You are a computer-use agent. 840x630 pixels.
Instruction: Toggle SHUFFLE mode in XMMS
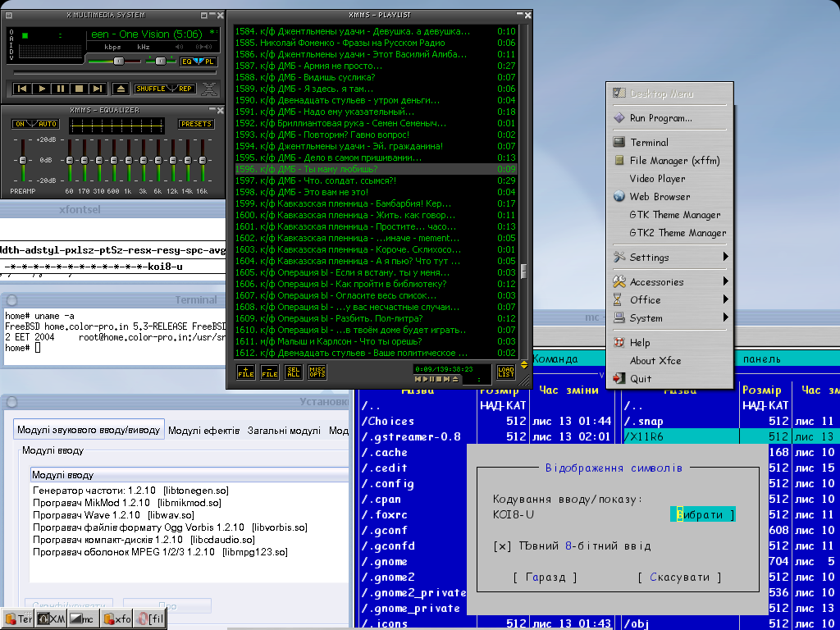point(151,89)
